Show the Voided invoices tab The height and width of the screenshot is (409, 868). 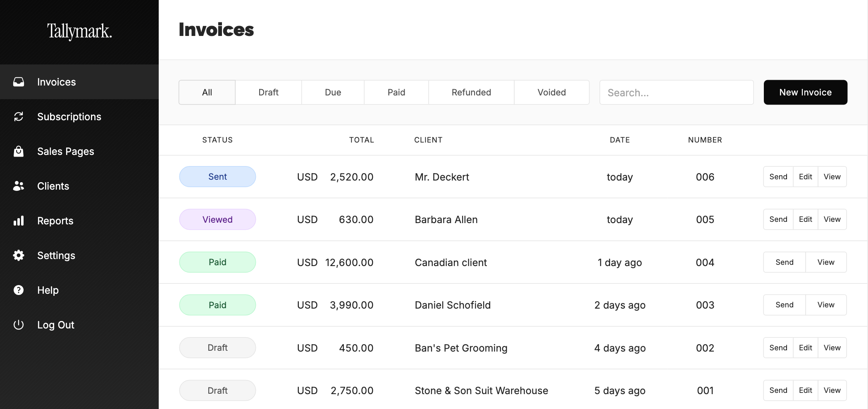(x=552, y=92)
